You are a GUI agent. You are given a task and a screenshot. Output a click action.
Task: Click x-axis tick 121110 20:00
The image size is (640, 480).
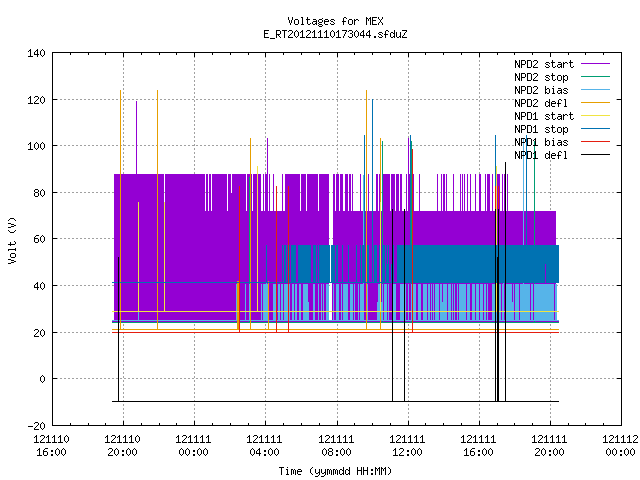point(122,446)
